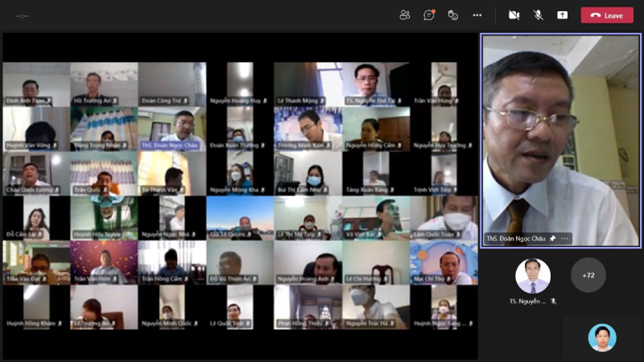Expand the +72 additional participants bubble

pyautogui.click(x=588, y=275)
